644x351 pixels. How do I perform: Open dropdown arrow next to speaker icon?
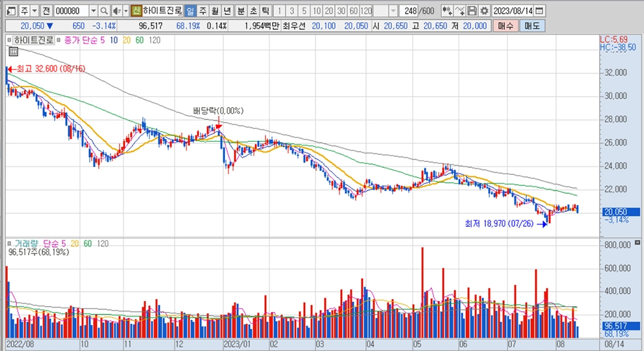point(125,11)
